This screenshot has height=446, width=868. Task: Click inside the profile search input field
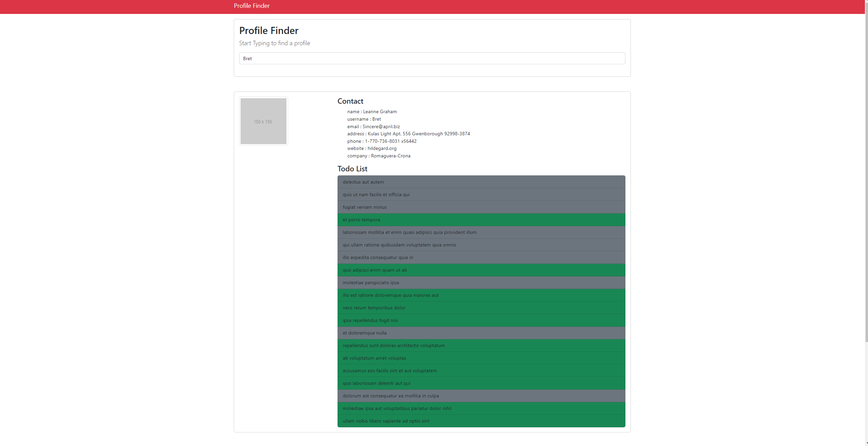pos(431,58)
